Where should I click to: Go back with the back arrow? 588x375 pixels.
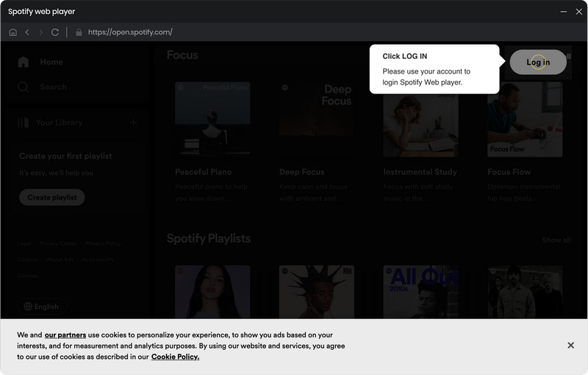click(x=27, y=32)
